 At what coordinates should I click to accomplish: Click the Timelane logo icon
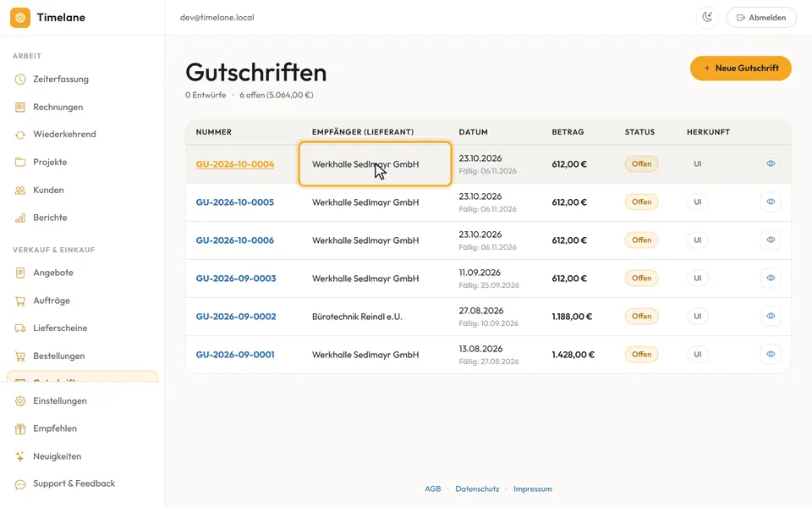[x=20, y=18]
